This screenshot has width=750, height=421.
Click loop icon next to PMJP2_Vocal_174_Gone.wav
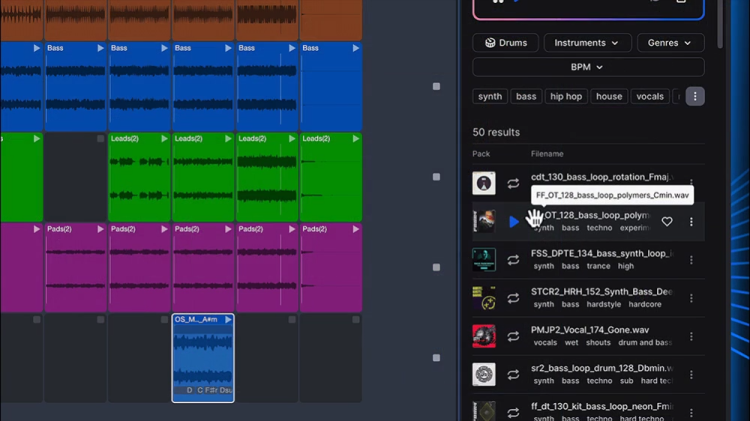pos(513,336)
